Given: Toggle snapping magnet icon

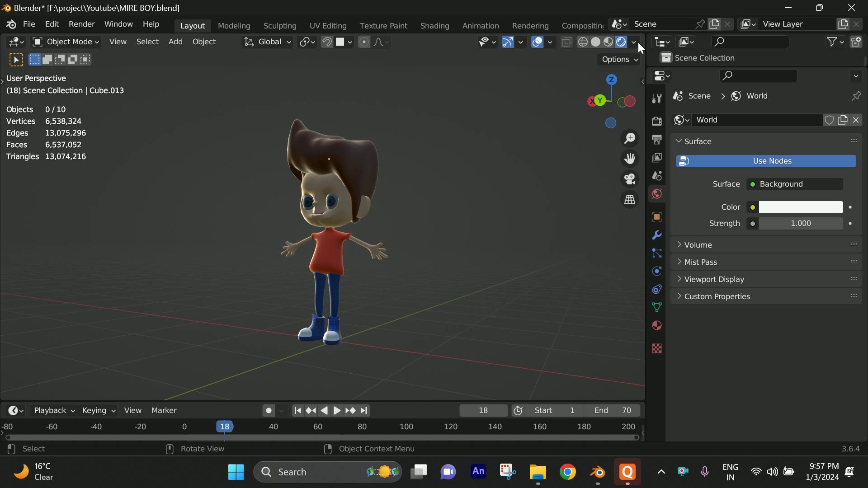Looking at the screenshot, I should pos(326,42).
